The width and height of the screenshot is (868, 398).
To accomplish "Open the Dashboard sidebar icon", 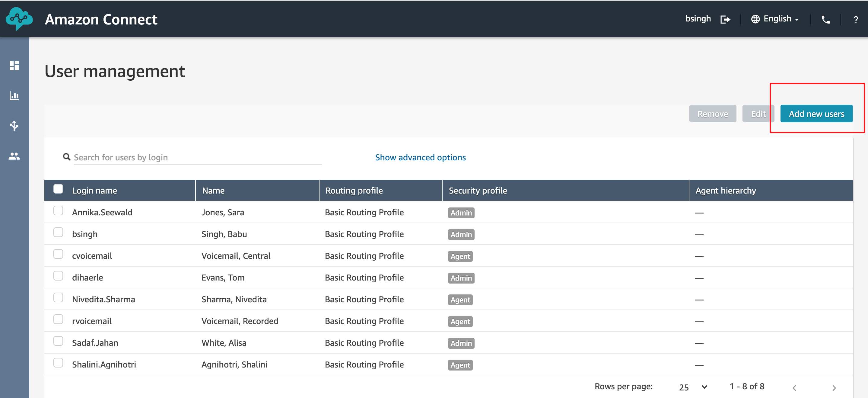I will click(14, 66).
